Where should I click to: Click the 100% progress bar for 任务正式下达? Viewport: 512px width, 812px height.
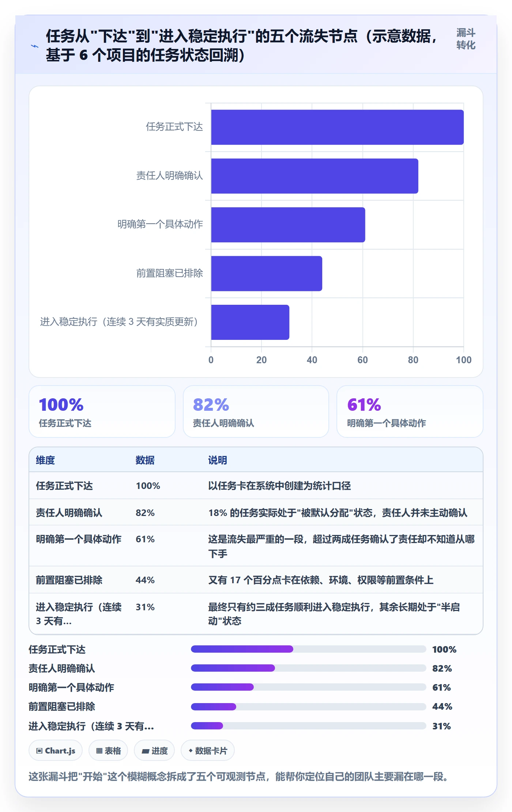pos(309,649)
